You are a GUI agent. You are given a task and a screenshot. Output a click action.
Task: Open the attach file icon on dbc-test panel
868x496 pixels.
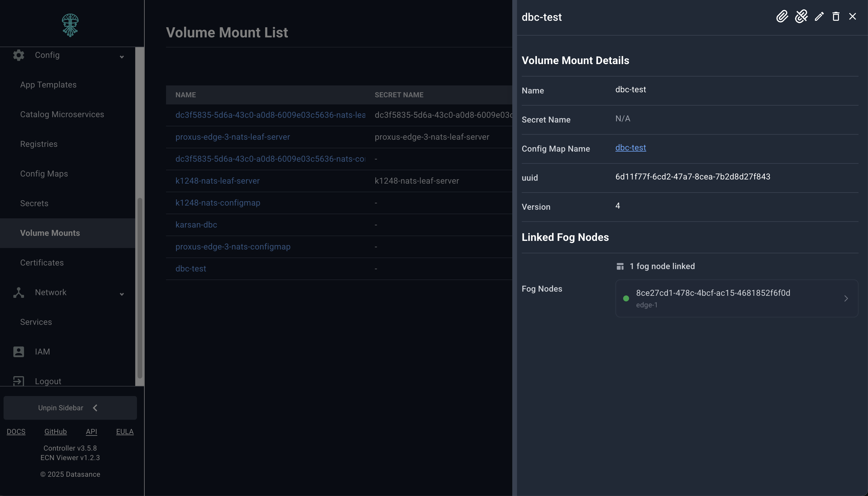pos(782,16)
